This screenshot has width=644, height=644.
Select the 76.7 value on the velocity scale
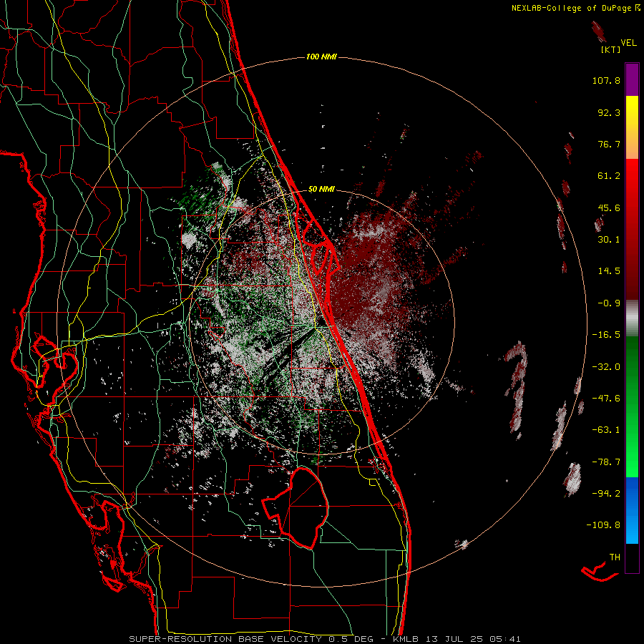(x=609, y=144)
